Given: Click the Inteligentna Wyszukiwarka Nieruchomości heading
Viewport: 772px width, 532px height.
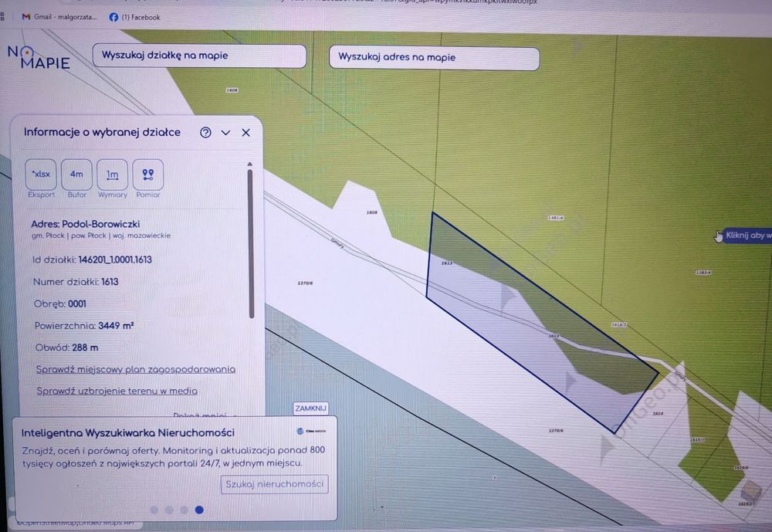Looking at the screenshot, I should pos(128,432).
